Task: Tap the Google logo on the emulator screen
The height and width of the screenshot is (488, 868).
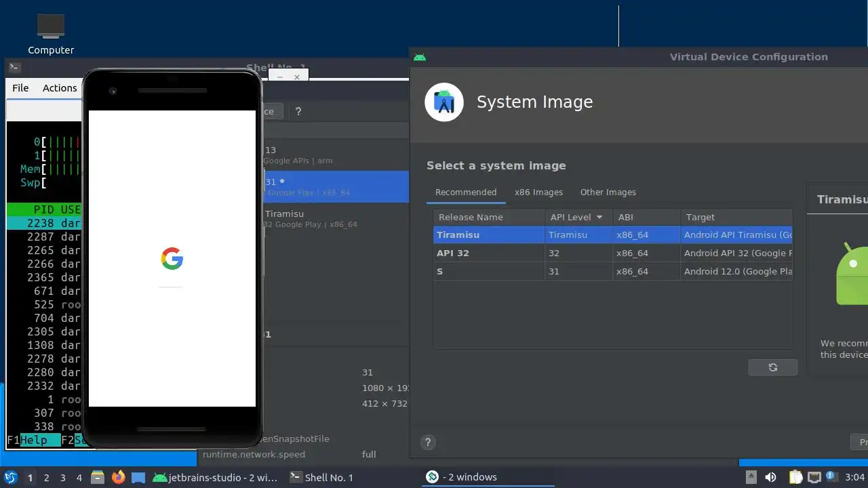Action: pos(172,259)
